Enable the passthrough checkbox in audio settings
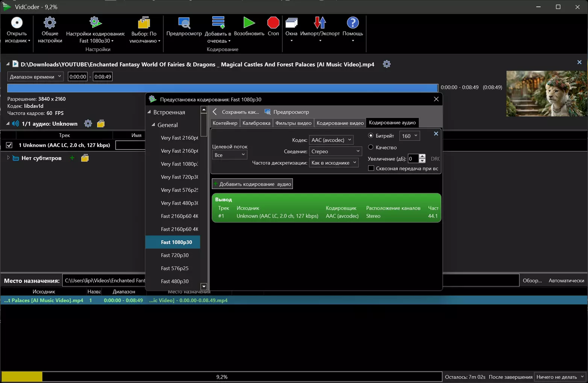588x383 pixels. [371, 168]
